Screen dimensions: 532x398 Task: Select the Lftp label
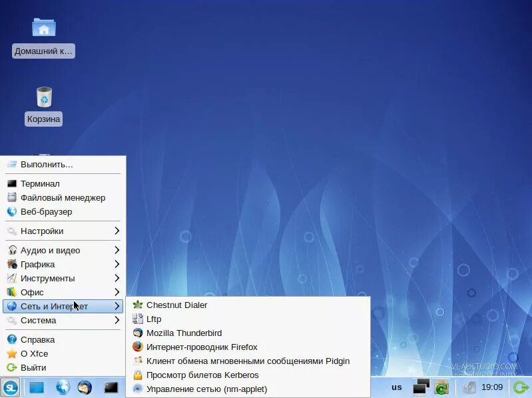click(154, 319)
